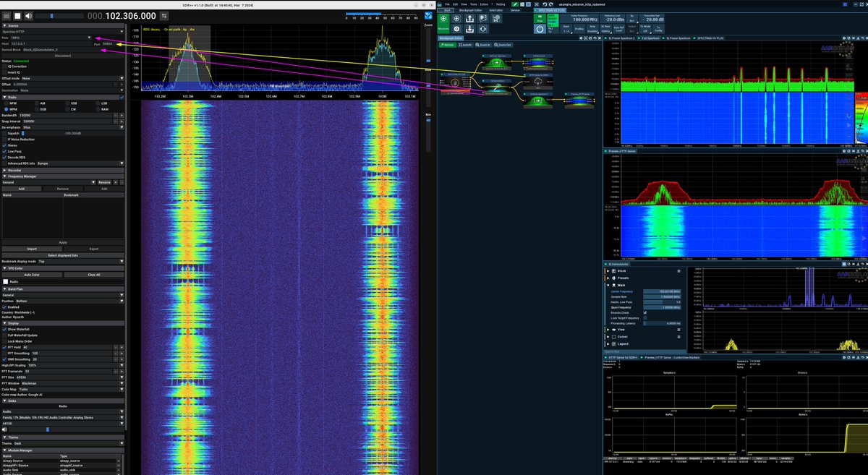The width and height of the screenshot is (868, 475).
Task: Click the Missions icon in RTSA toolbar
Action: [443, 24]
